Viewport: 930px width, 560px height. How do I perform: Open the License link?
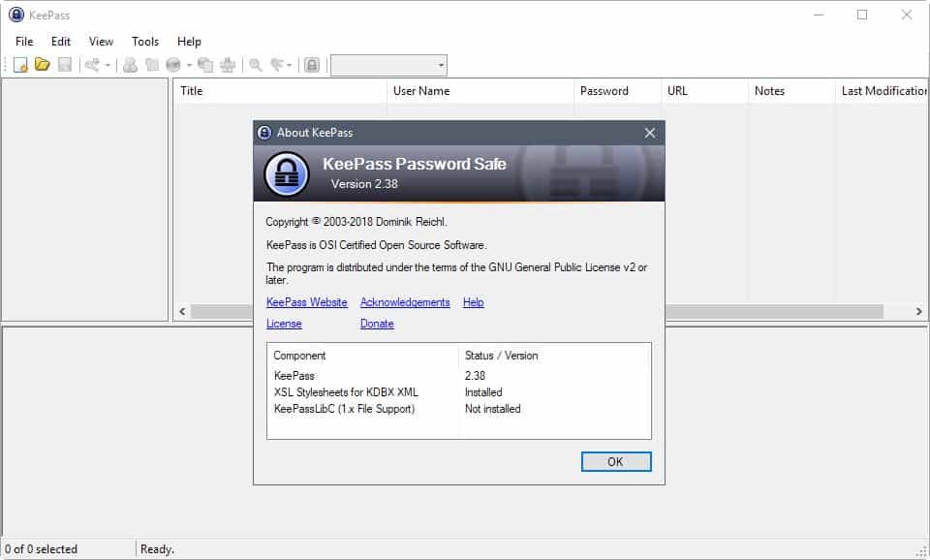[284, 324]
